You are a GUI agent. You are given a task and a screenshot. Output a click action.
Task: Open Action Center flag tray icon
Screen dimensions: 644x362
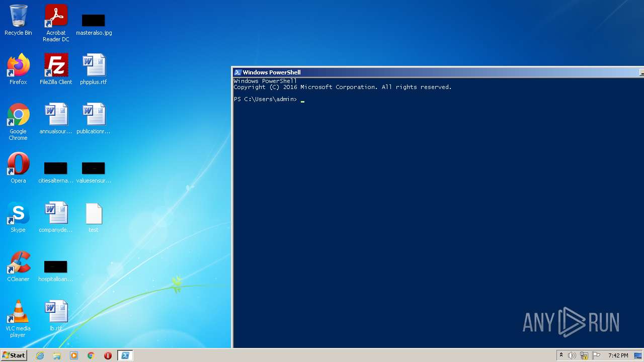pyautogui.click(x=596, y=355)
